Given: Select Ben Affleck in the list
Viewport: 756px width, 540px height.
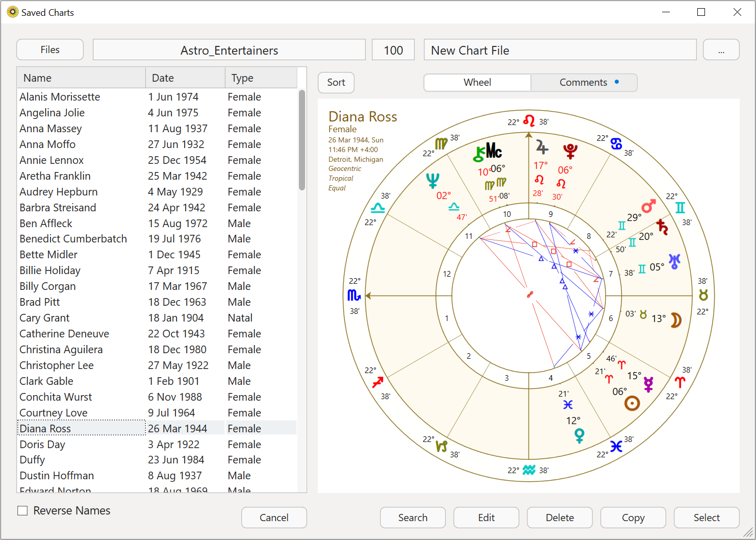Looking at the screenshot, I should point(157,223).
